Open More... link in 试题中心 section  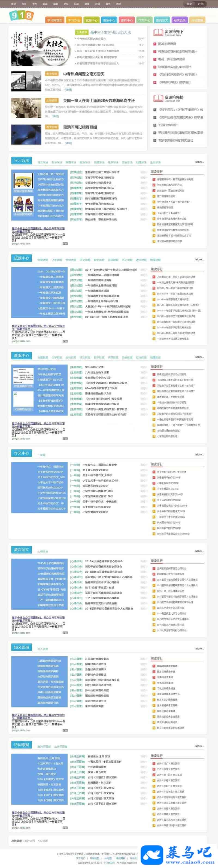pyautogui.click(x=199, y=259)
